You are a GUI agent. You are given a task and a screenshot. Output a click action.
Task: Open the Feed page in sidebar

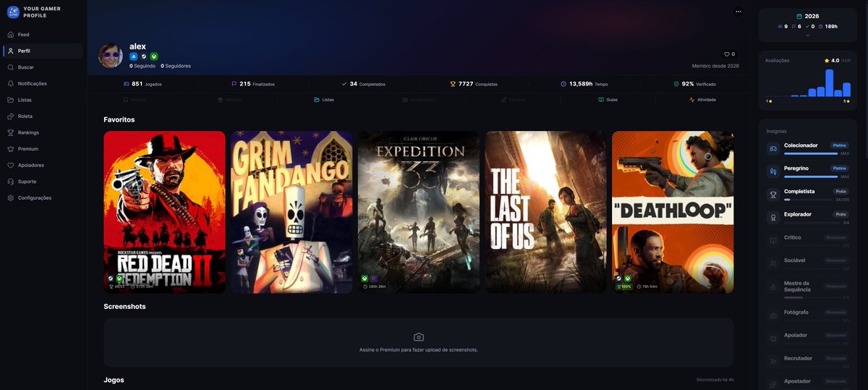point(43,35)
